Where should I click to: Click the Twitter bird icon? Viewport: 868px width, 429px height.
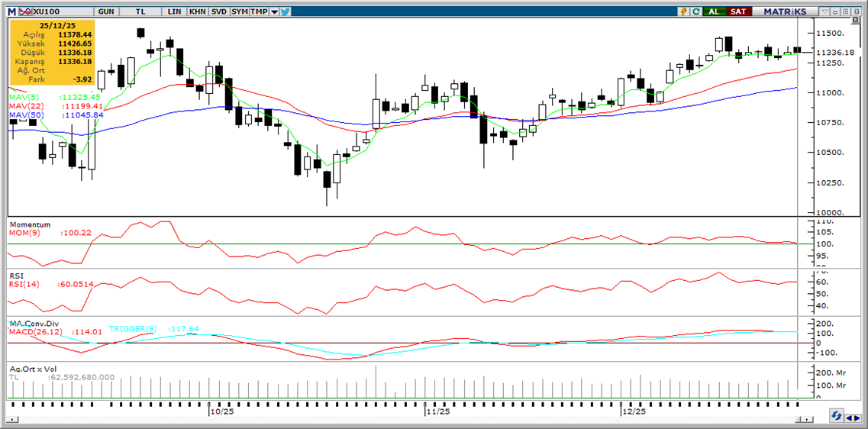tap(285, 11)
